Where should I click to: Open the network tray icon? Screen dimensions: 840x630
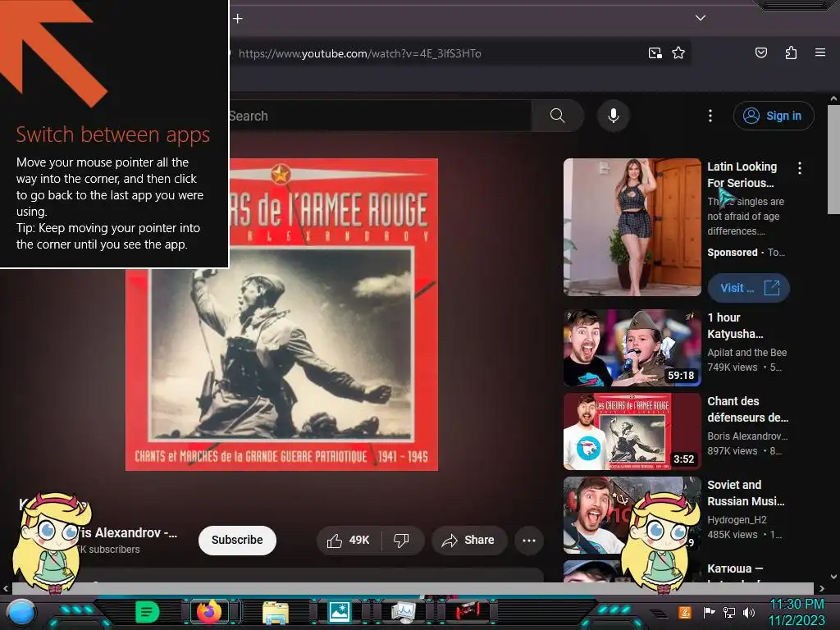click(728, 612)
